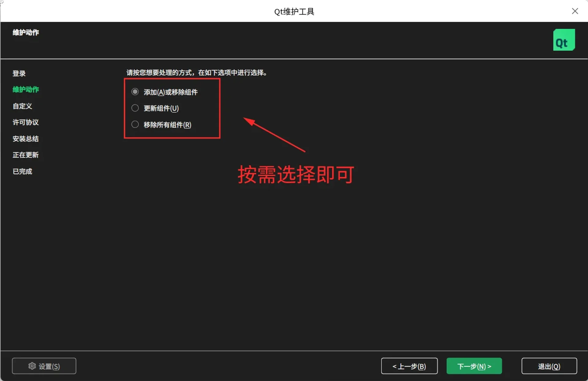The width and height of the screenshot is (588, 381).
Task: Select the 维护动作 step in sidebar
Action: click(26, 89)
